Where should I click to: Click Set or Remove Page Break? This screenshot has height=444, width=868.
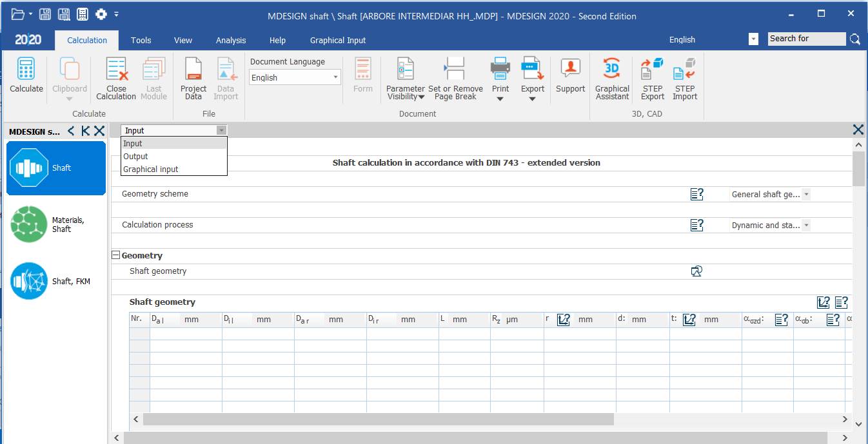tap(455, 79)
